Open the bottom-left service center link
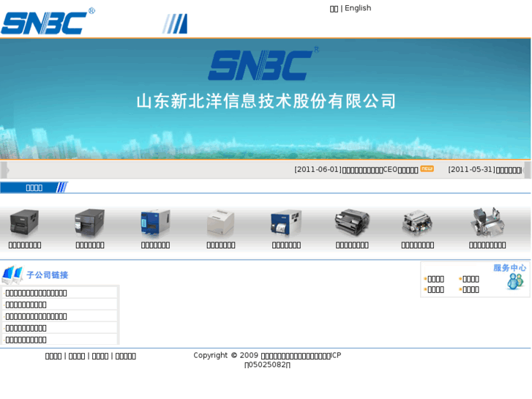 click(x=435, y=289)
